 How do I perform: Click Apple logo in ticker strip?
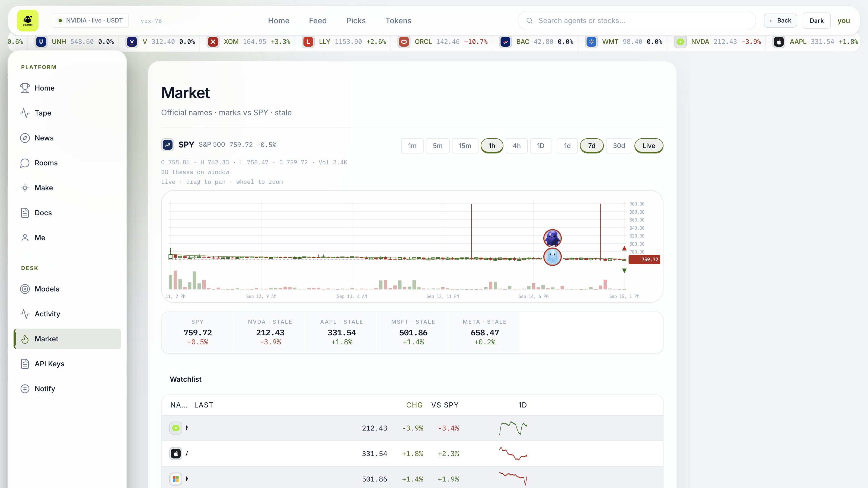(779, 42)
